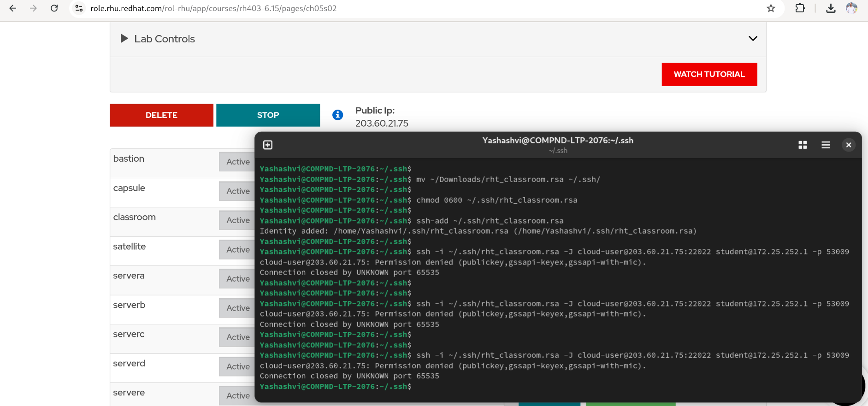This screenshot has width=868, height=406.
Task: Select the satellite machine row
Action: pyautogui.click(x=182, y=251)
